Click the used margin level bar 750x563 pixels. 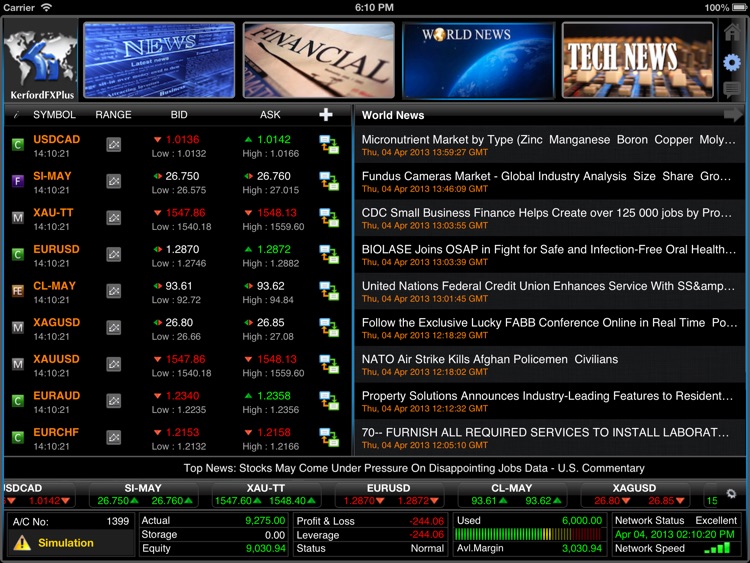[528, 534]
